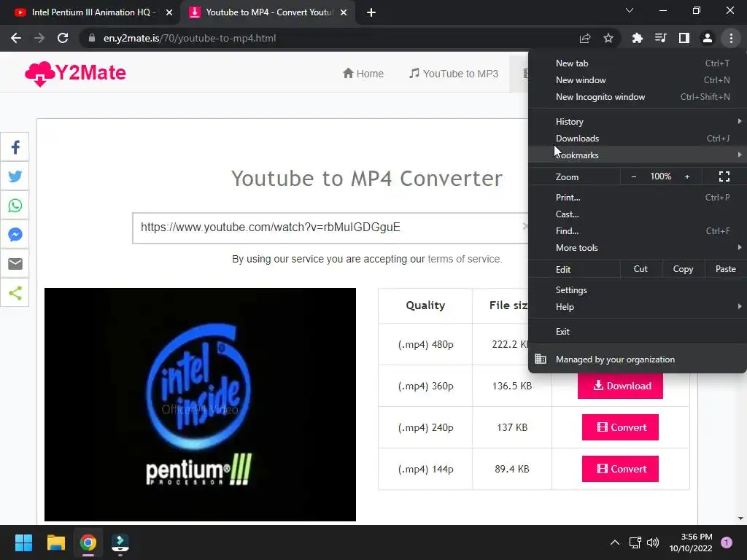The width and height of the screenshot is (747, 560).
Task: Expand the Help submenu
Action: coord(638,307)
